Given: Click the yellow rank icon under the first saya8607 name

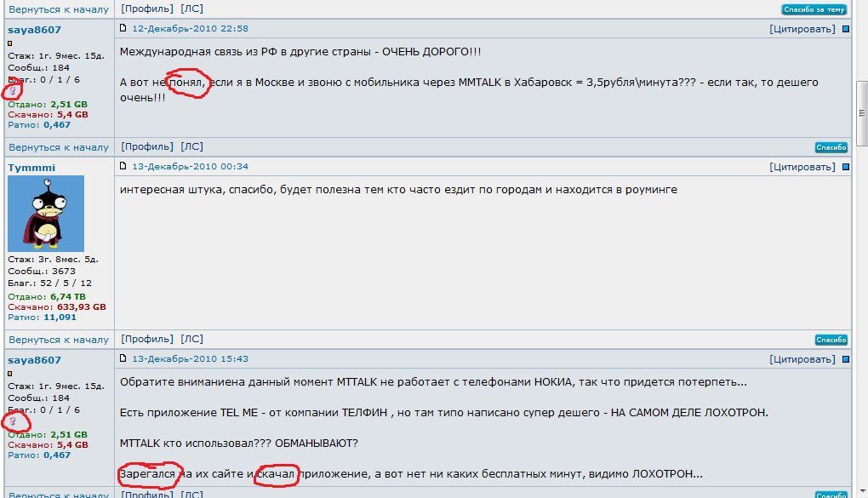Looking at the screenshot, I should (10, 43).
